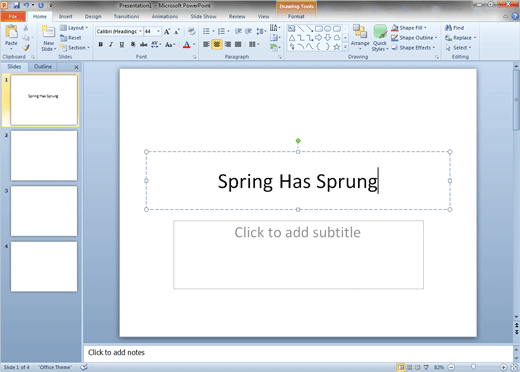Toggle text Shadow formatting
Screen dimensions: 520x372
pyautogui.click(x=133, y=44)
